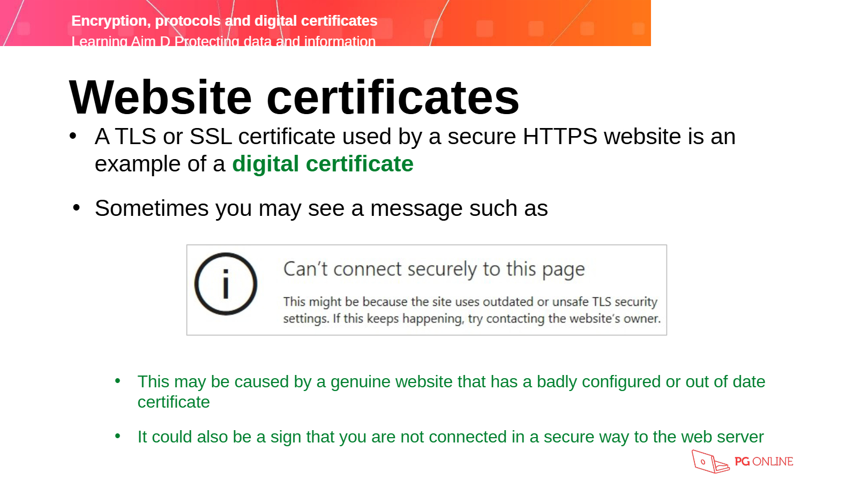Click the 'outdated or unsafe TLS security' message text
Screen dimensions: 868x488
tap(570, 302)
